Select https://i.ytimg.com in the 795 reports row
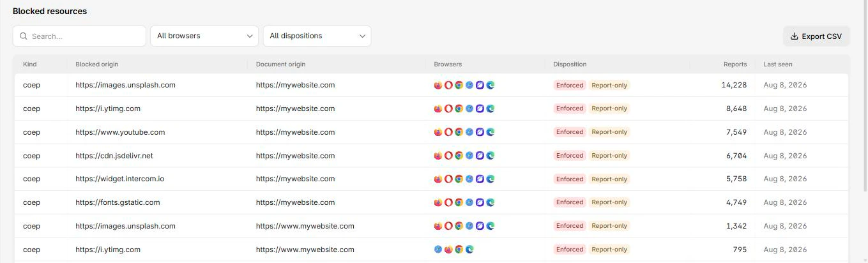The image size is (868, 263). [108, 250]
